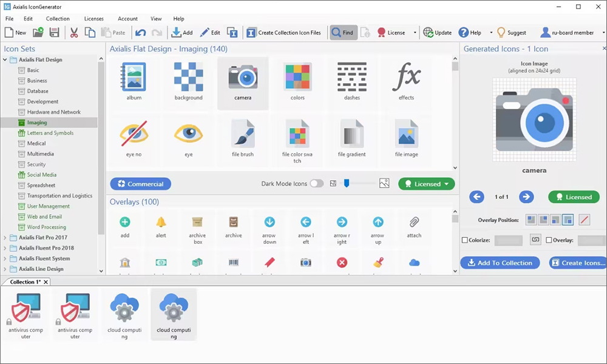Click the Add To Collection button
Viewport: 607px width, 364px height.
pos(500,263)
